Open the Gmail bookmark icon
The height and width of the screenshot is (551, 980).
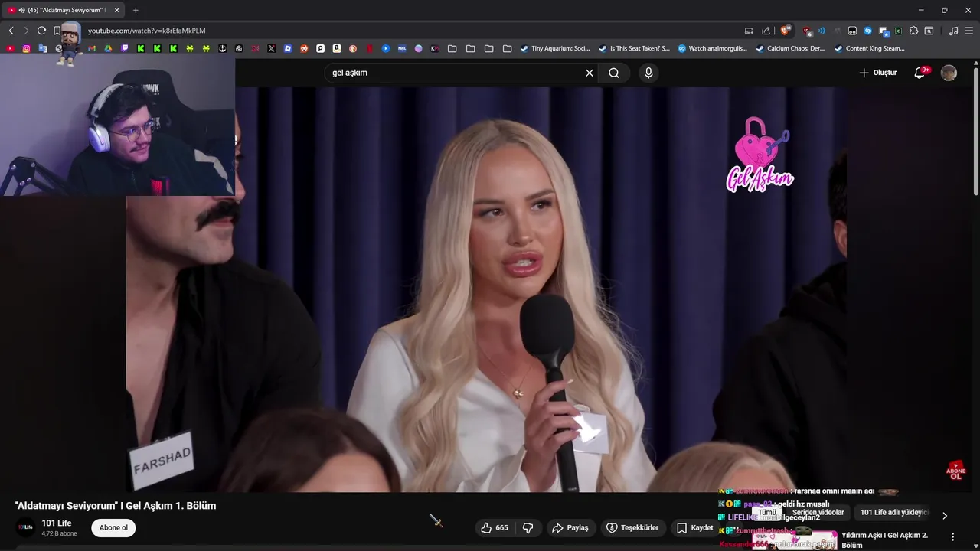point(92,48)
